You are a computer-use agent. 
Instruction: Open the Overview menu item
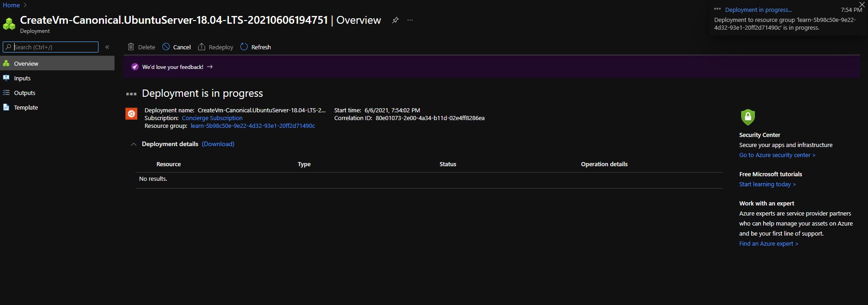[57, 63]
